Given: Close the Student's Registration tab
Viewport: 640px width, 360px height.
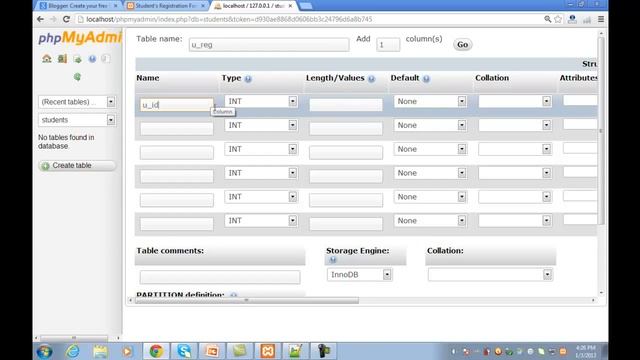Looking at the screenshot, I should point(202,6).
